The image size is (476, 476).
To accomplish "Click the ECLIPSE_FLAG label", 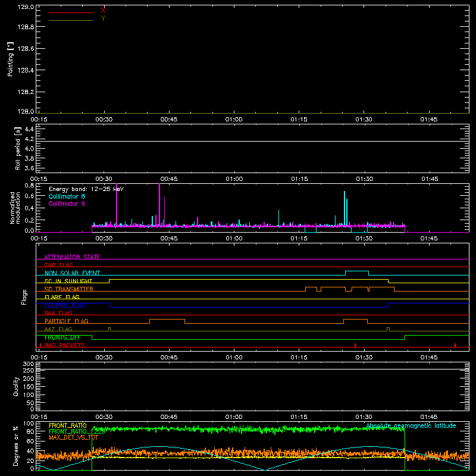I will [x=65, y=305].
